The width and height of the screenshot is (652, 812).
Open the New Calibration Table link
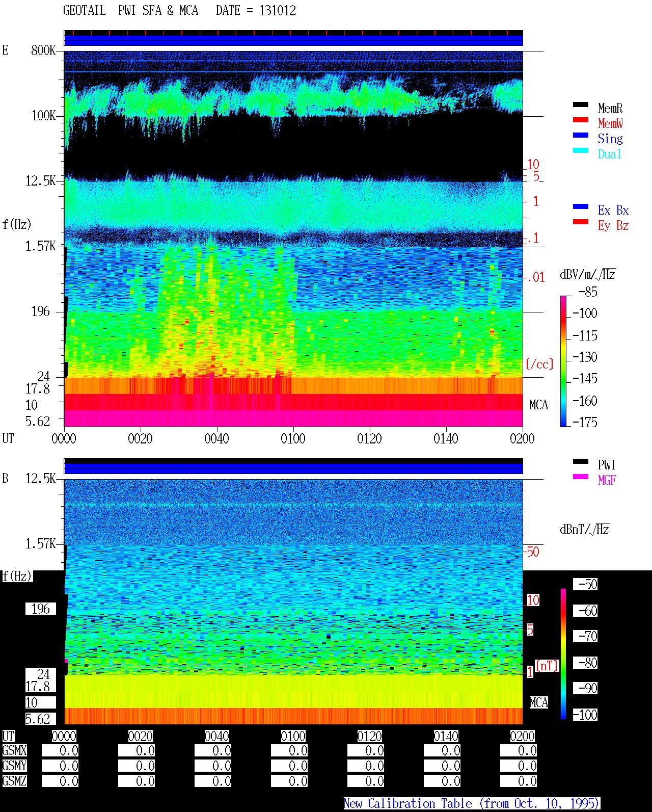point(472,804)
